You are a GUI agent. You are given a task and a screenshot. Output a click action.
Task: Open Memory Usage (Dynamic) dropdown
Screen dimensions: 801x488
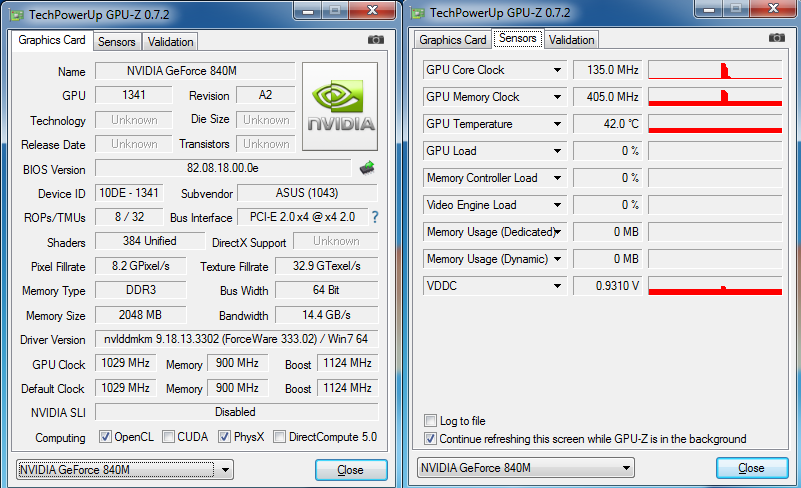tap(557, 260)
